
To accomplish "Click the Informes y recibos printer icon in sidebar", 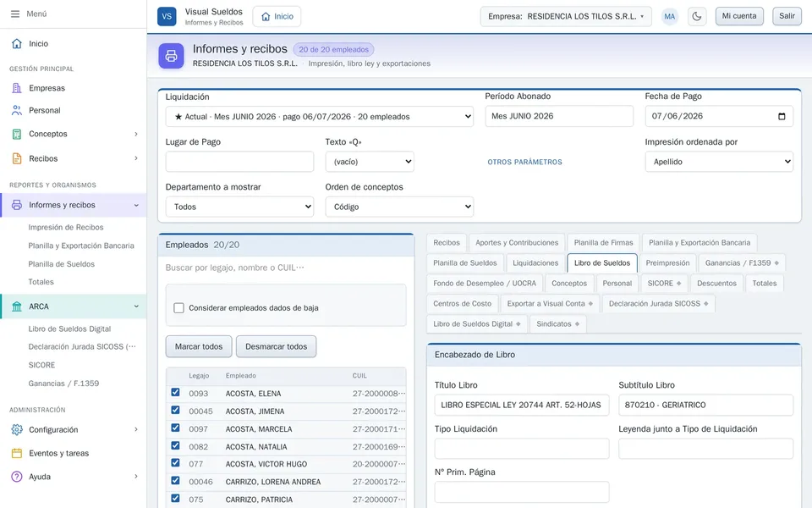I will tap(17, 205).
